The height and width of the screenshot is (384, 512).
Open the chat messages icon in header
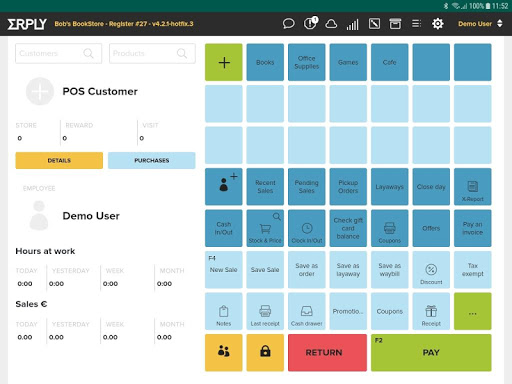point(288,24)
